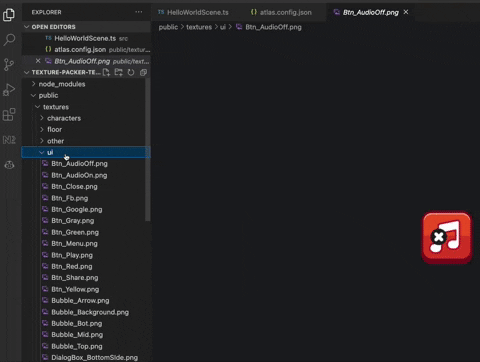The height and width of the screenshot is (362, 480).
Task: Collapse all folders in explorer
Action: [143, 72]
